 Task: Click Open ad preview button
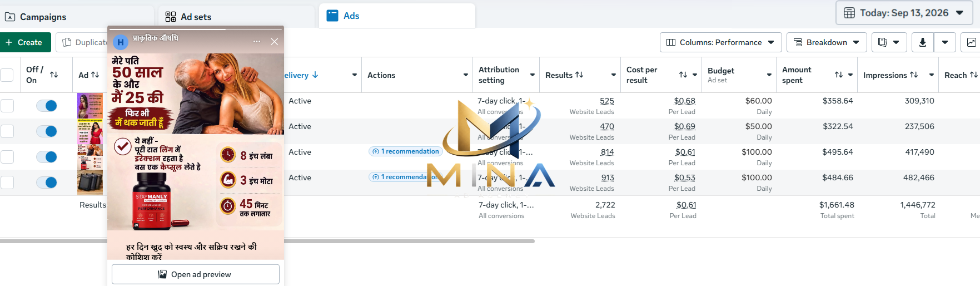pos(196,274)
